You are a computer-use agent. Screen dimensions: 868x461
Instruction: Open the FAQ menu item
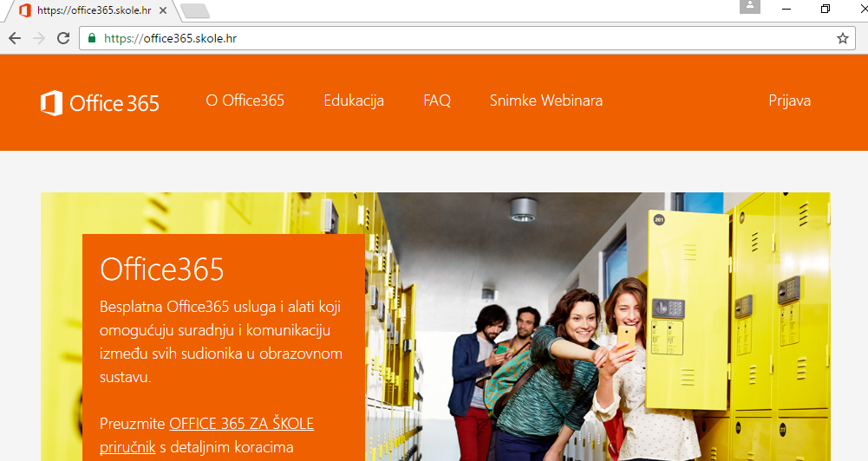(437, 101)
